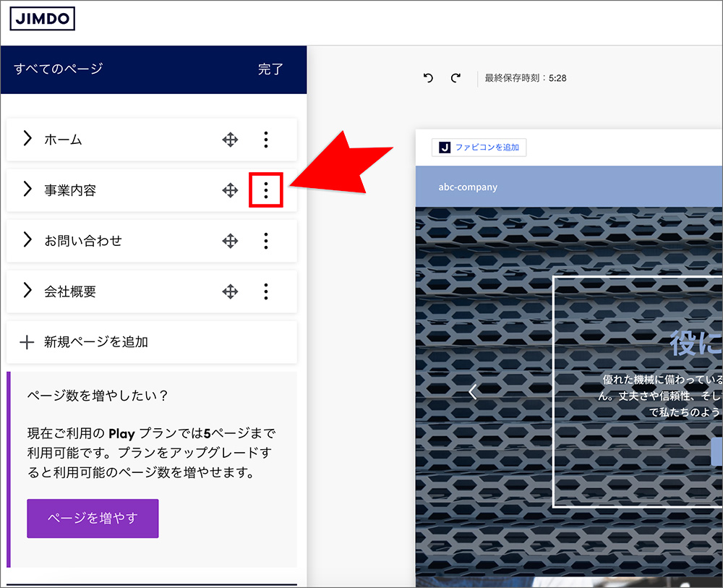Select the 事業内容 page label
This screenshot has height=588, width=723.
[x=70, y=190]
